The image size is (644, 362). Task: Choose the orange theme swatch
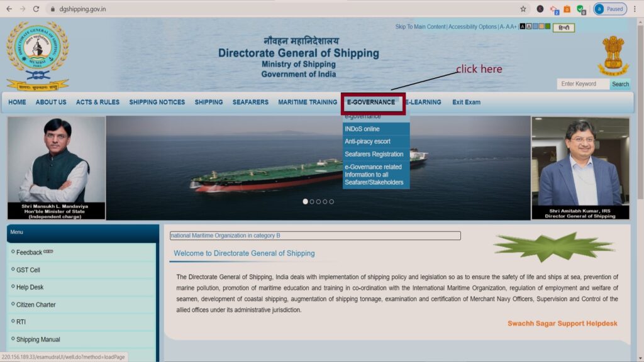pos(541,26)
